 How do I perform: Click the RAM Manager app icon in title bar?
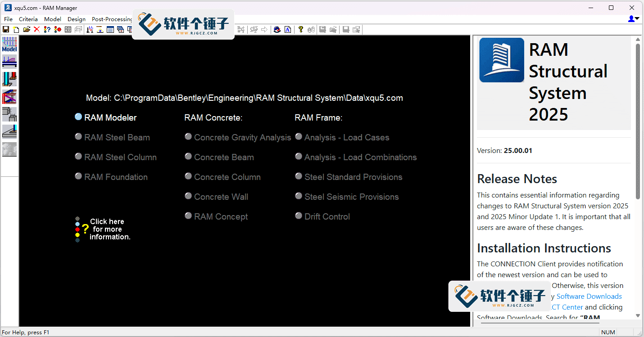pos(8,8)
